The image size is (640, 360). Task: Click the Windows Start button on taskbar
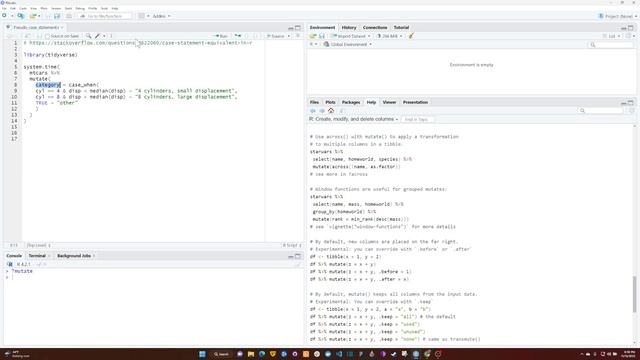(x=202, y=354)
